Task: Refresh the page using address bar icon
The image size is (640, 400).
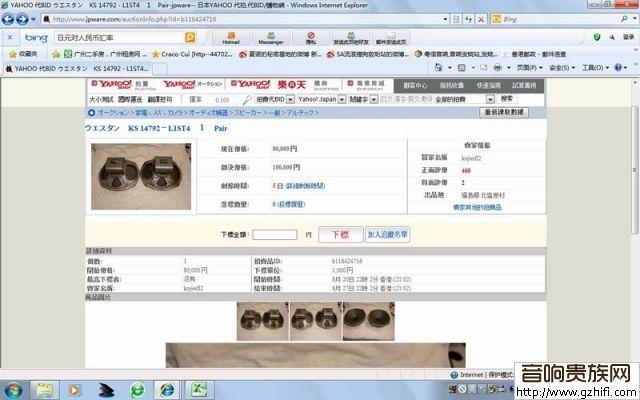Action: click(469, 19)
